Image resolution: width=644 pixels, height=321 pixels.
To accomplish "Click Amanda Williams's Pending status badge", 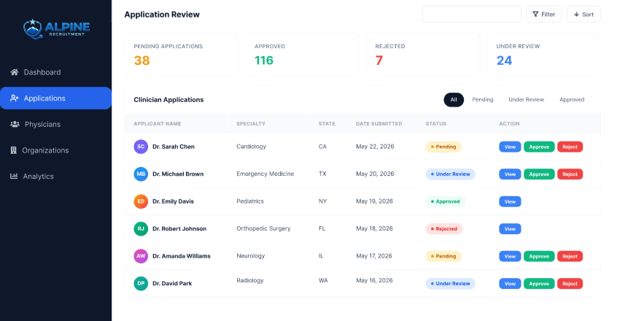I will [443, 257].
